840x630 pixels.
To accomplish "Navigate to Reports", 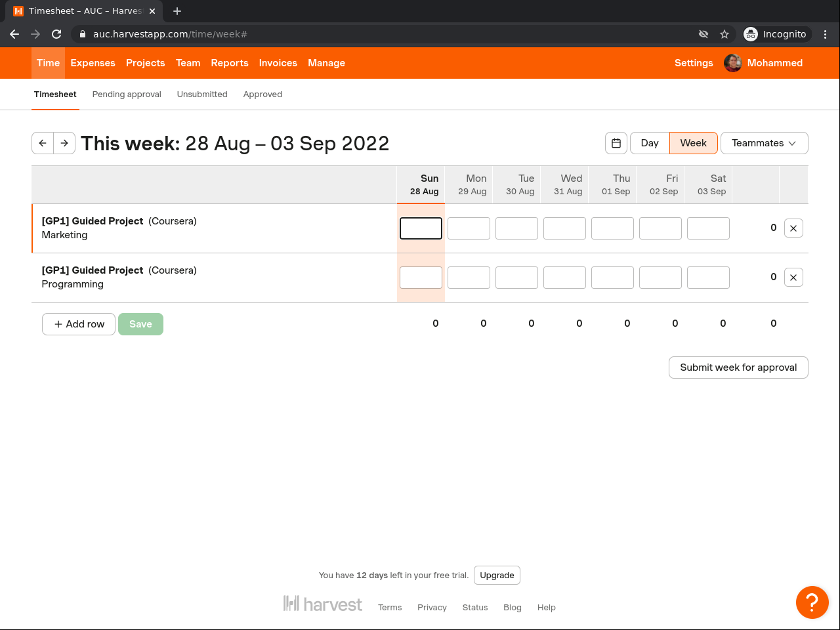I will pyautogui.click(x=230, y=63).
